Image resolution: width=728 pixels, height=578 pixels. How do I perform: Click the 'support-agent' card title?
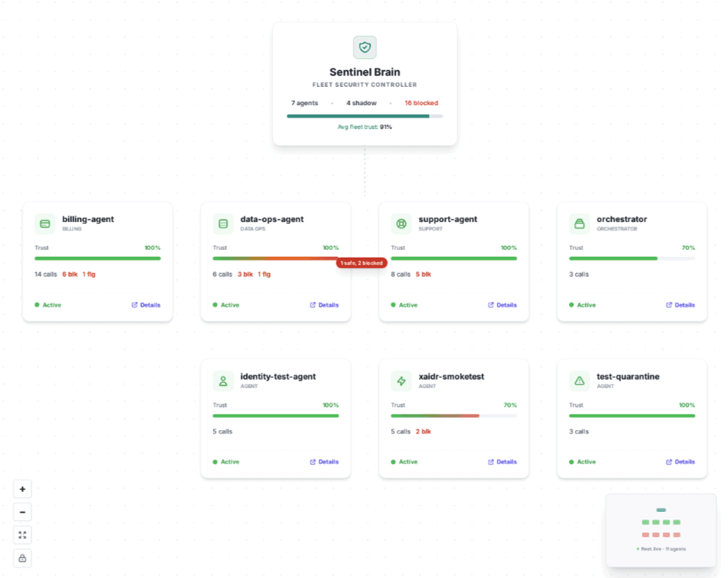point(447,219)
